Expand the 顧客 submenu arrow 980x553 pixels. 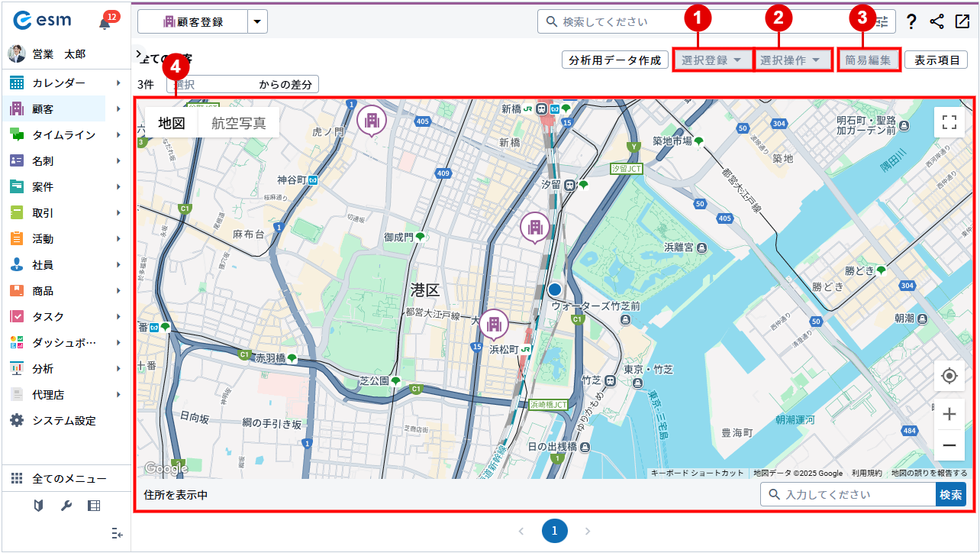tap(118, 108)
